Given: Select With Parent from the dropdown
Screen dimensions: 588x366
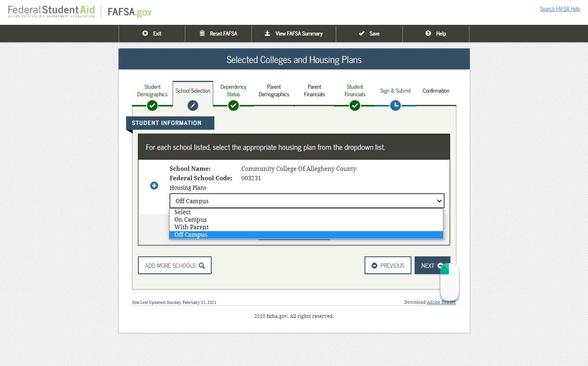Looking at the screenshot, I should click(x=192, y=227).
